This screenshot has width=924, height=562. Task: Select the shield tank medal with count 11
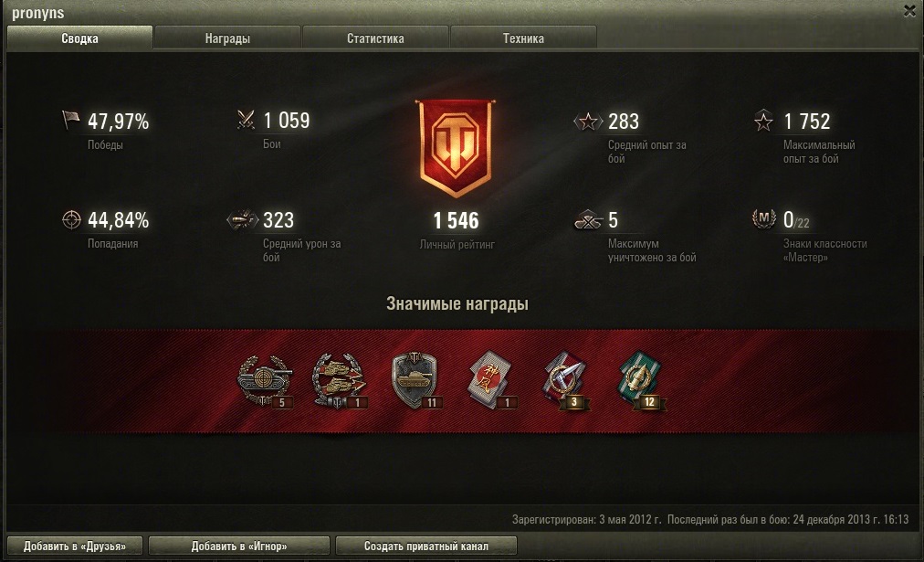415,380
